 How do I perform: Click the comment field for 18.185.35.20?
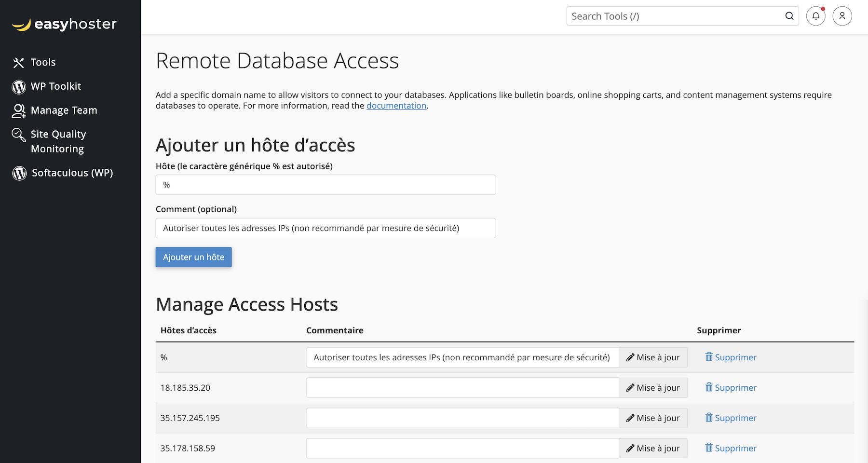coord(462,388)
